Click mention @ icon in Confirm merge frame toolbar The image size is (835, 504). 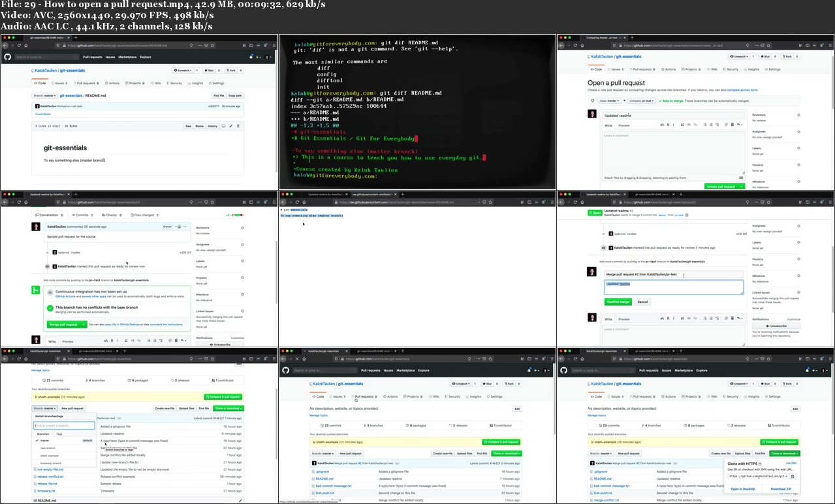725,319
